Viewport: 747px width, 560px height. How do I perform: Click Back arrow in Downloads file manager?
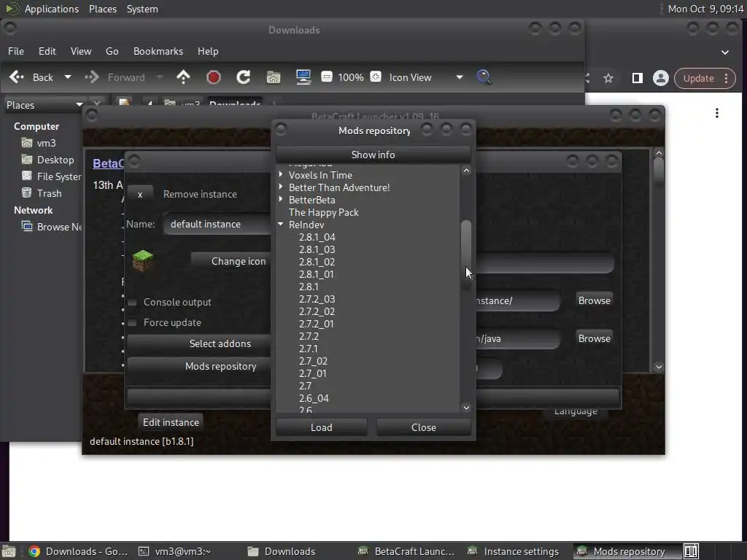tap(17, 77)
